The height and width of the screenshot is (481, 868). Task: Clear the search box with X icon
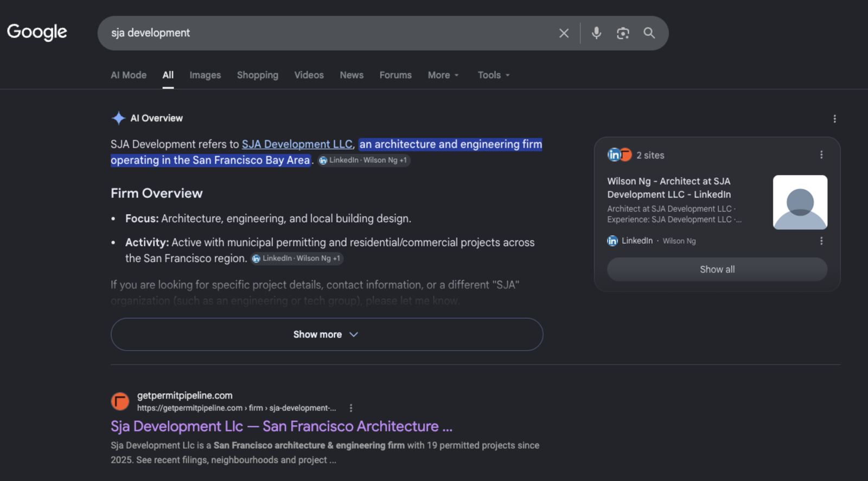click(x=564, y=33)
